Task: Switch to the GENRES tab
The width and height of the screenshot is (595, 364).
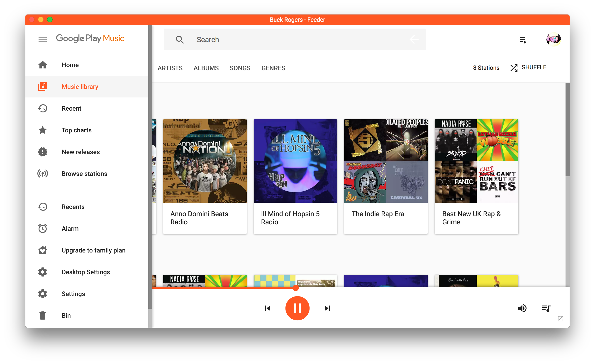Action: point(273,68)
